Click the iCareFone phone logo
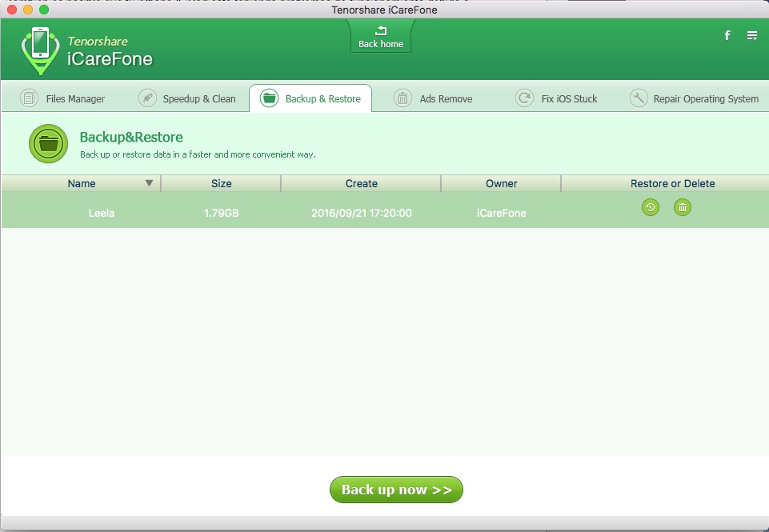Viewport: 769px width, 532px height. pos(40,50)
